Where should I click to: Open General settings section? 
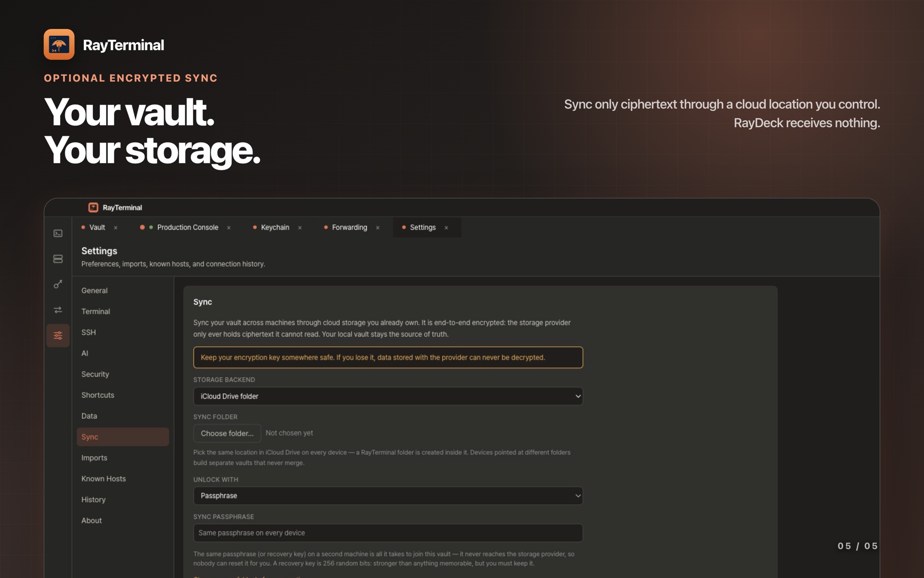pos(123,290)
